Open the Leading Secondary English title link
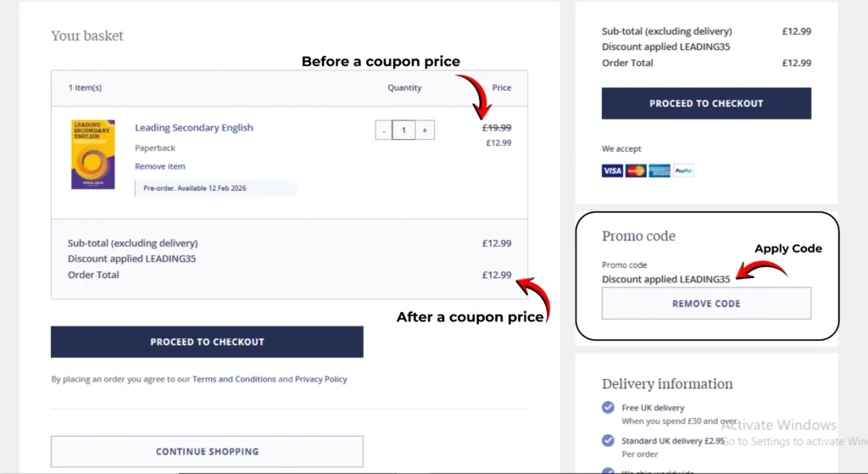This screenshot has height=474, width=868. pos(194,128)
